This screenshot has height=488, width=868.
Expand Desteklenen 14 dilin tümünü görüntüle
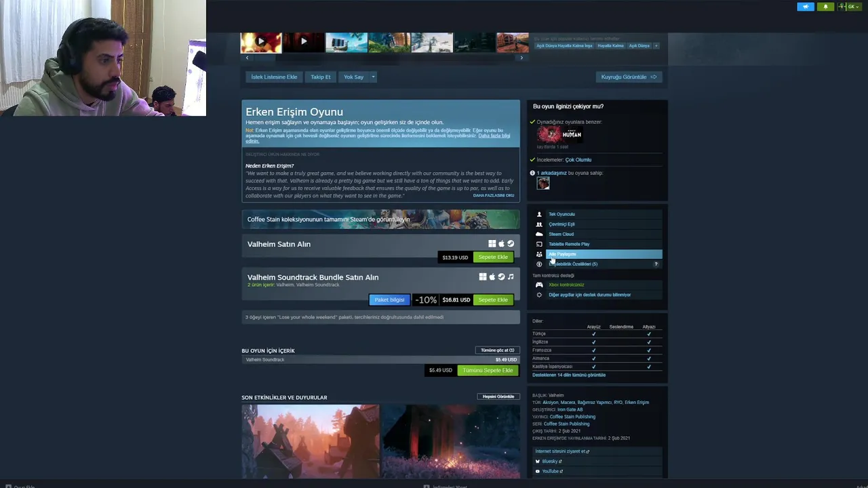coord(569,375)
